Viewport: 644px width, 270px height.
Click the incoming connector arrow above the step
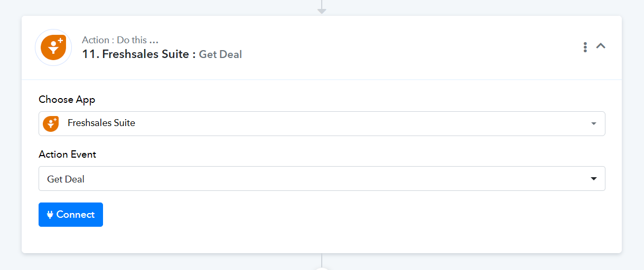[322, 11]
